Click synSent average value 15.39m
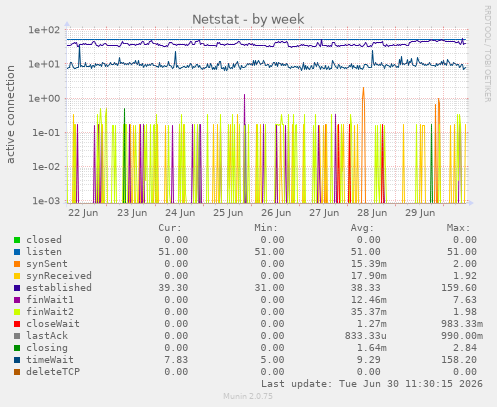 368,264
